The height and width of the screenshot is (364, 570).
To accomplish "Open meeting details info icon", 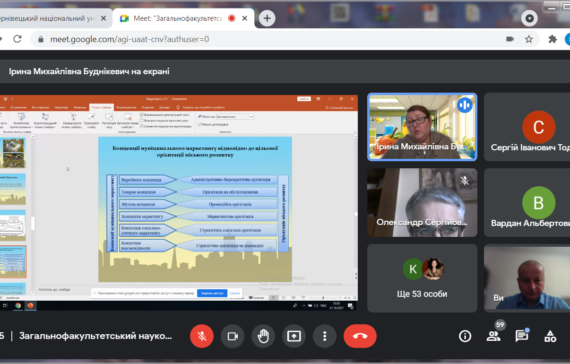I will (x=465, y=336).
